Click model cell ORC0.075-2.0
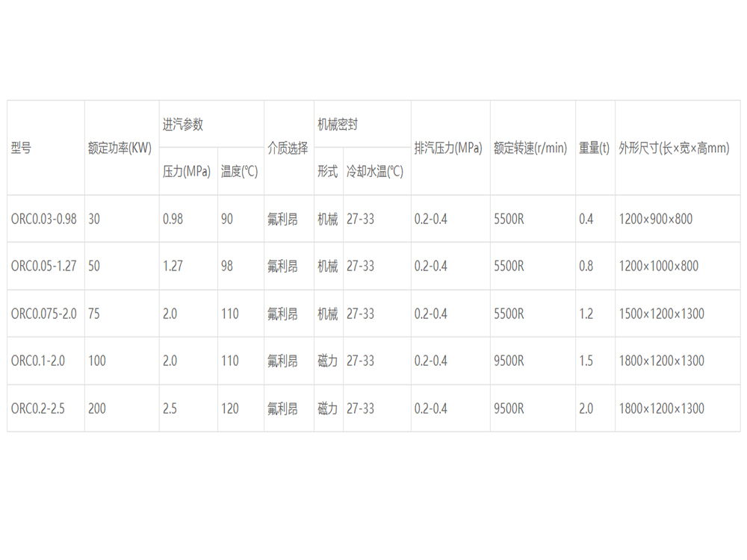747x560 pixels. (x=43, y=314)
